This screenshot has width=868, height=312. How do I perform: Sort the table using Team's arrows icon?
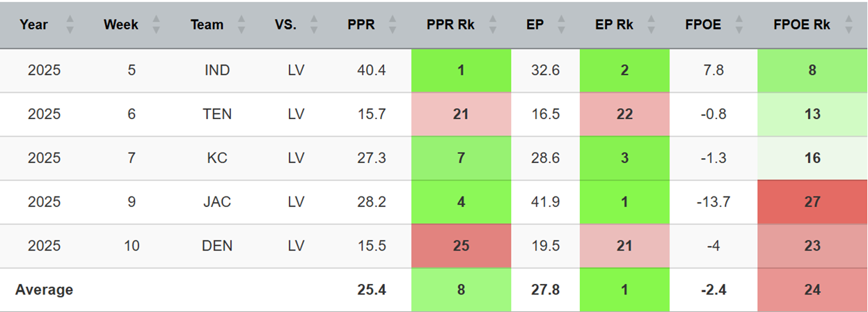[241, 25]
